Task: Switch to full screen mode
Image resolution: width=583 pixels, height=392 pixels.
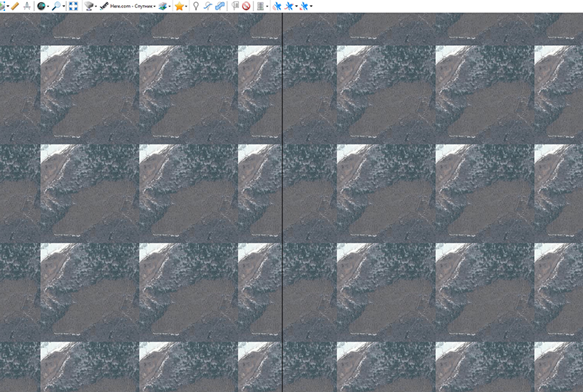Action: 73,6
